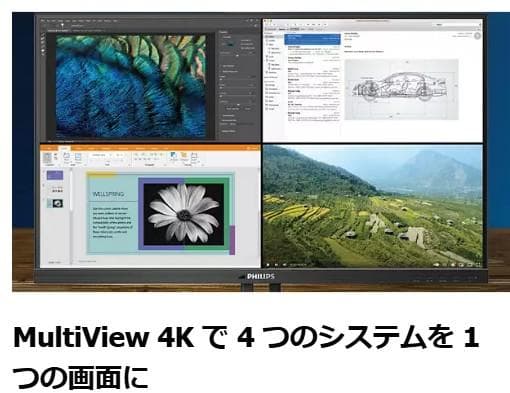The width and height of the screenshot is (510, 393).
Task: Click the car blueprint image in email
Action: [401, 89]
